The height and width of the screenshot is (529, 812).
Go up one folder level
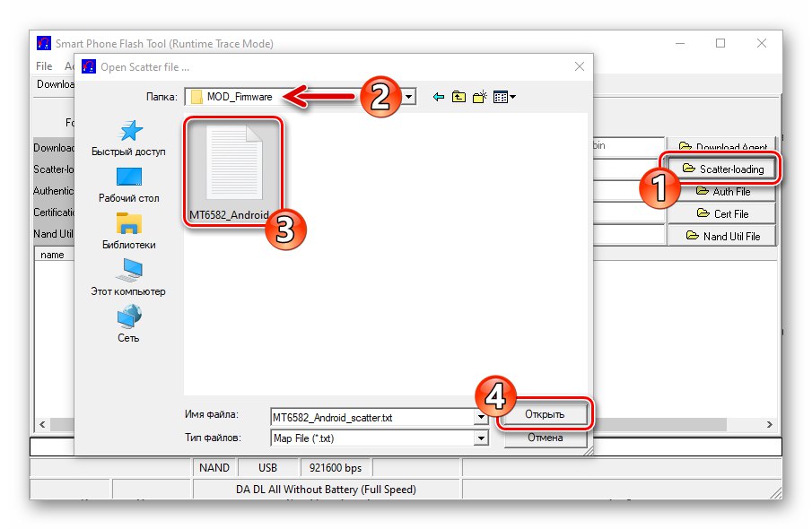(x=458, y=97)
